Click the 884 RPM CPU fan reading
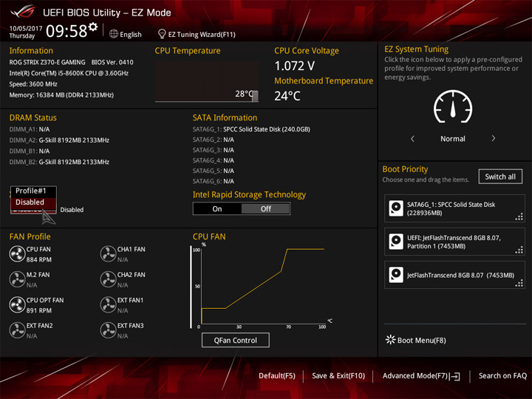The width and height of the screenshot is (532, 399). pyautogui.click(x=39, y=259)
